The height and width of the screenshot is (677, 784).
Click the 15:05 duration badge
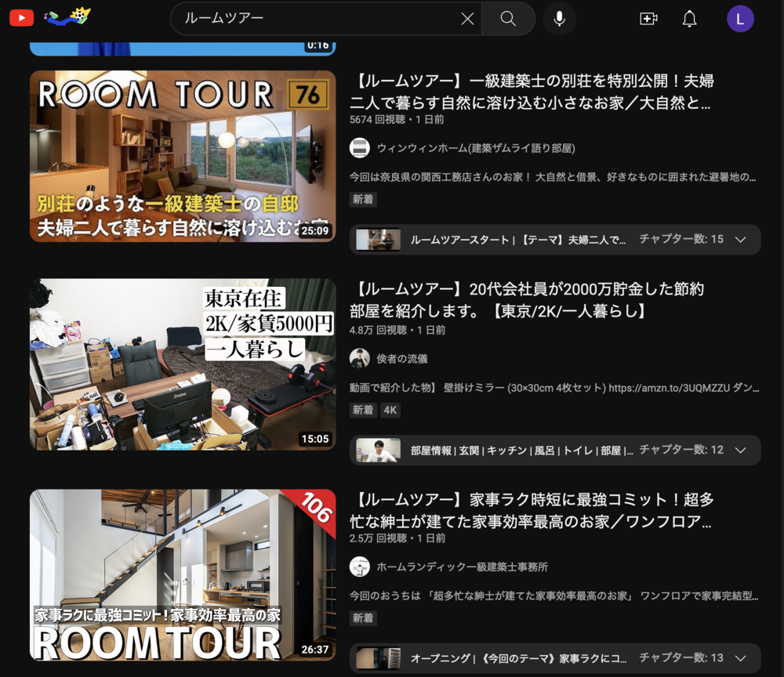[315, 439]
